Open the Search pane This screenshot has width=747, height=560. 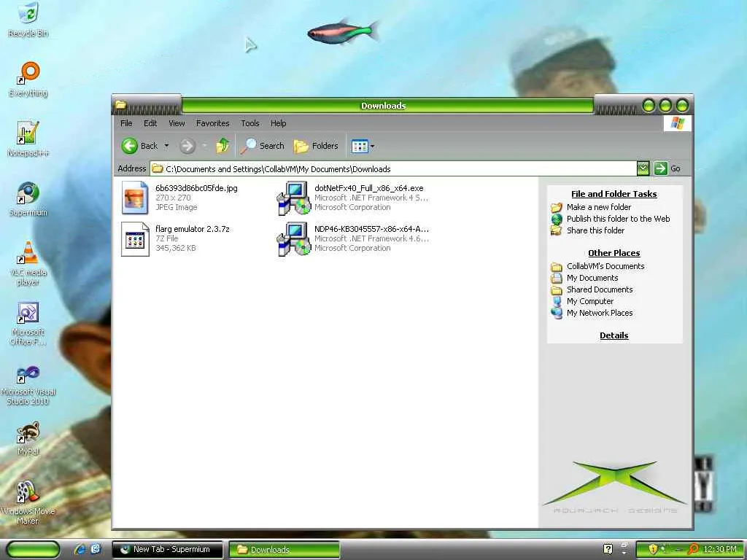click(262, 146)
